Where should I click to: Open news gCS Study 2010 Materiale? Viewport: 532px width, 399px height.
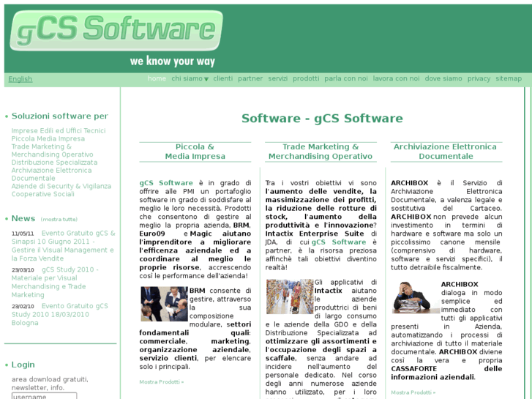coord(55,282)
